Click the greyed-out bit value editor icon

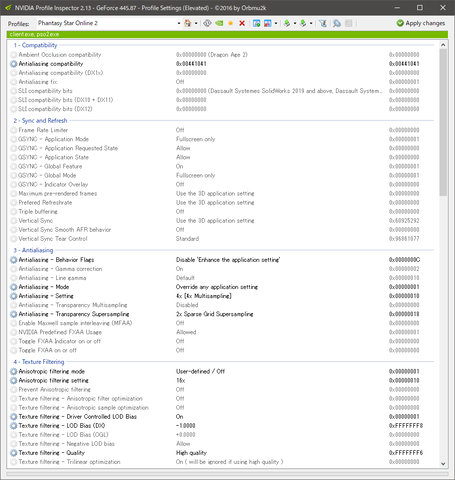tap(348, 23)
